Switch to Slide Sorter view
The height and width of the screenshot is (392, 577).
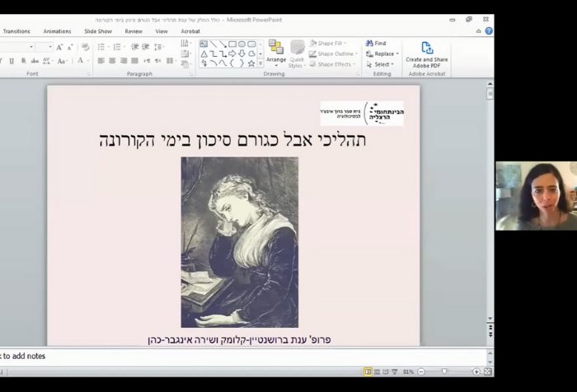(x=377, y=371)
